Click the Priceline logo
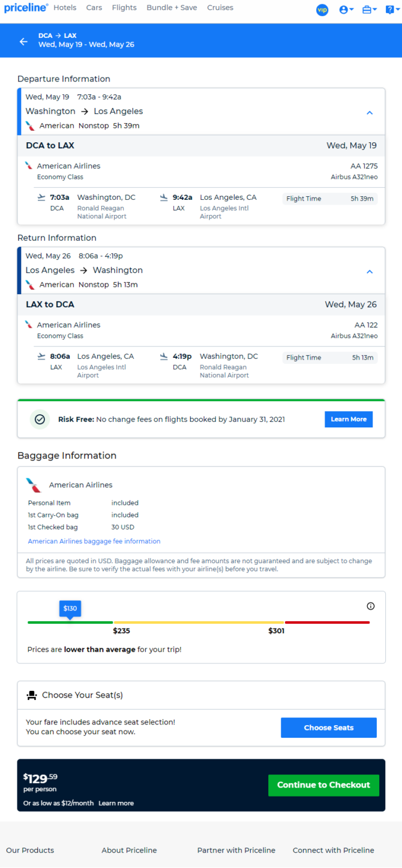Viewport: 402px width, 868px height. coord(26,8)
